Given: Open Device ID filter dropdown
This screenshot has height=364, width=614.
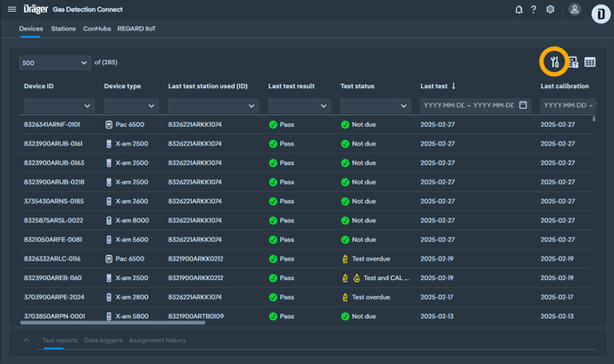Looking at the screenshot, I should click(59, 105).
